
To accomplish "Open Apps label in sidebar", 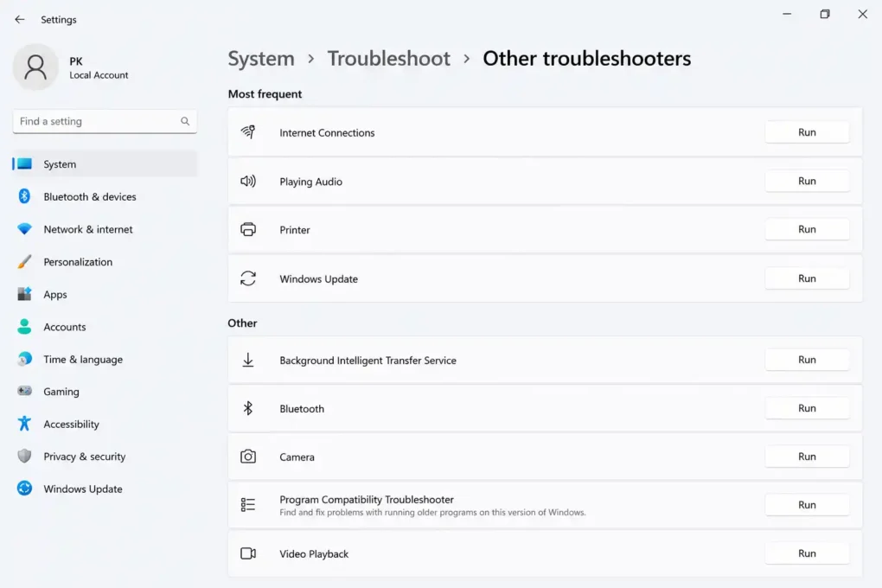I will [x=55, y=294].
